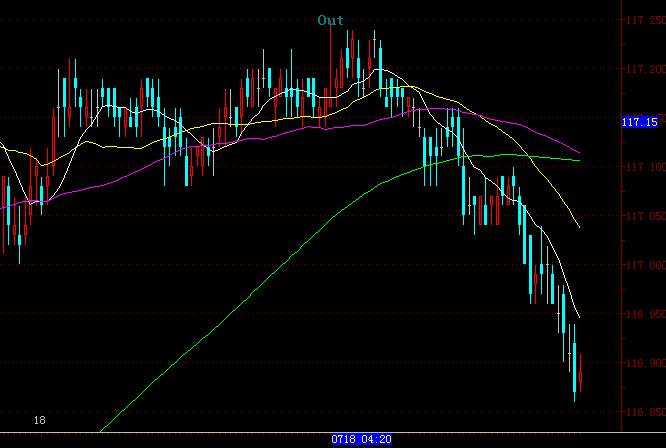This screenshot has width=666, height=448.
Task: Click the tall red candle below 'Out' label
Action: [x=330, y=64]
